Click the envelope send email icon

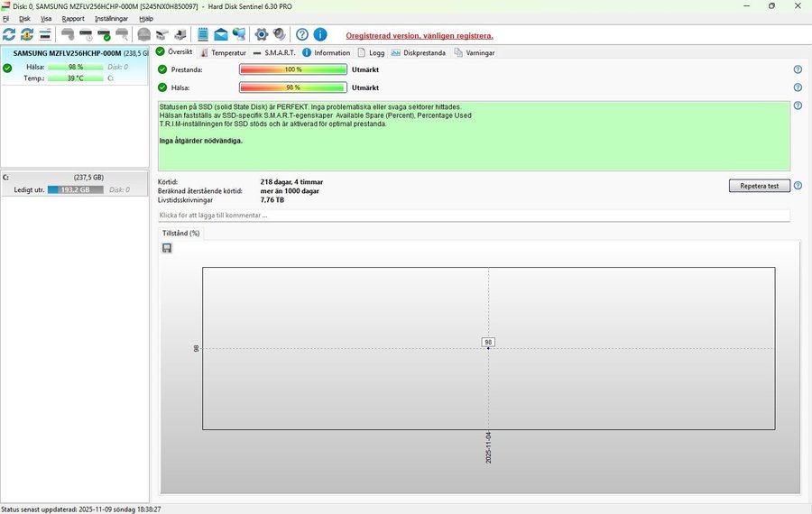(x=221, y=34)
